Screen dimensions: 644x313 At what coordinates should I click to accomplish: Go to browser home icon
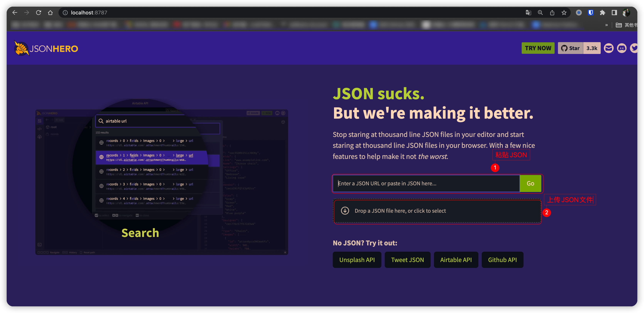[50, 13]
